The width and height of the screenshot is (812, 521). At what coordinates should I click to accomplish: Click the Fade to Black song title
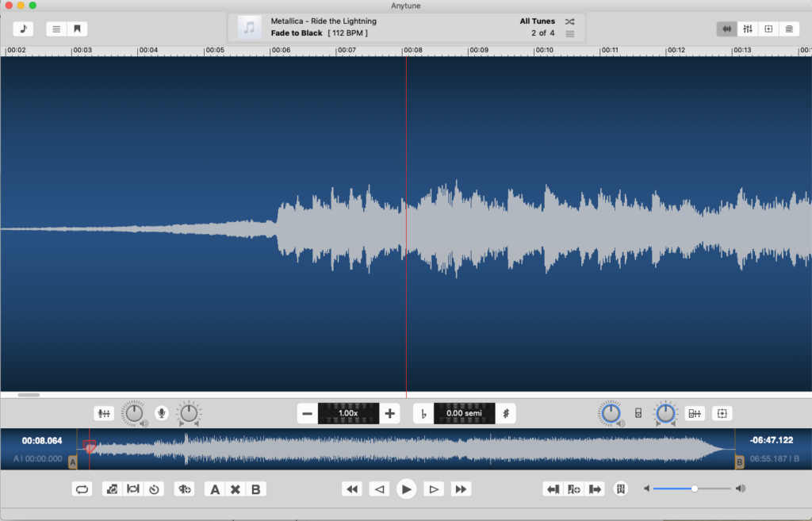coord(297,33)
